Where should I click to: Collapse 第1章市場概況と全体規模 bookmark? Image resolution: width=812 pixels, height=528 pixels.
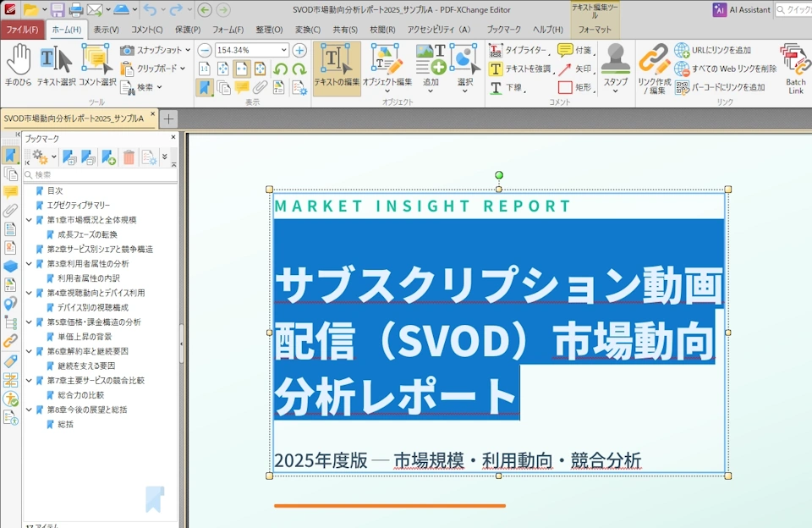pyautogui.click(x=29, y=220)
